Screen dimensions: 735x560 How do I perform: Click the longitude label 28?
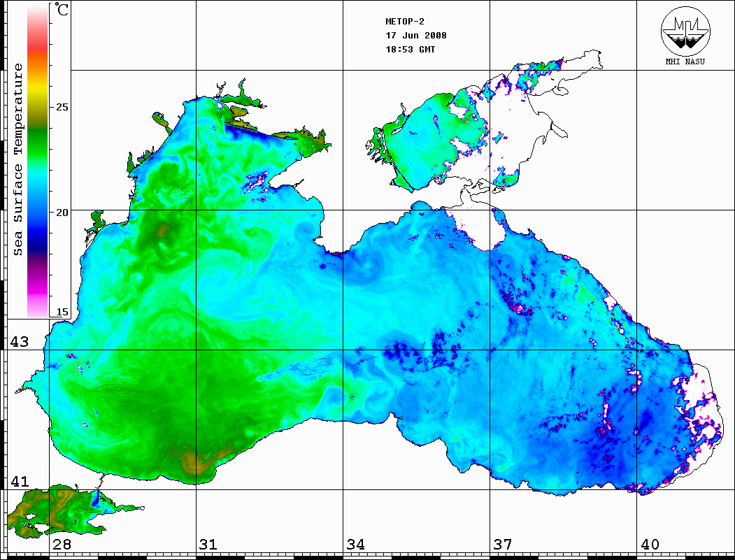click(x=62, y=545)
